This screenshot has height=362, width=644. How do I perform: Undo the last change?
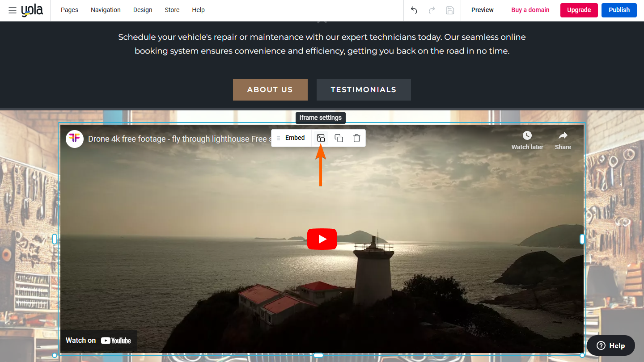point(414,10)
